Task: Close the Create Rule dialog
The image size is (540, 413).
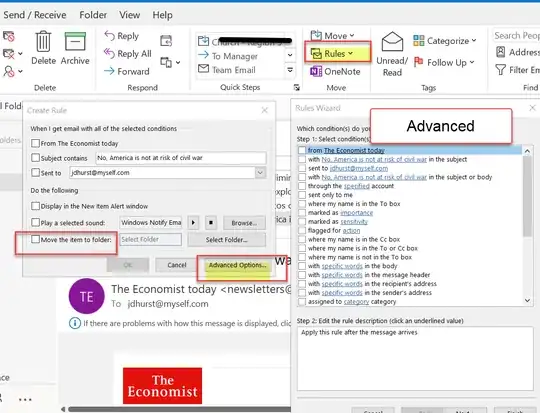Action: [x=264, y=110]
